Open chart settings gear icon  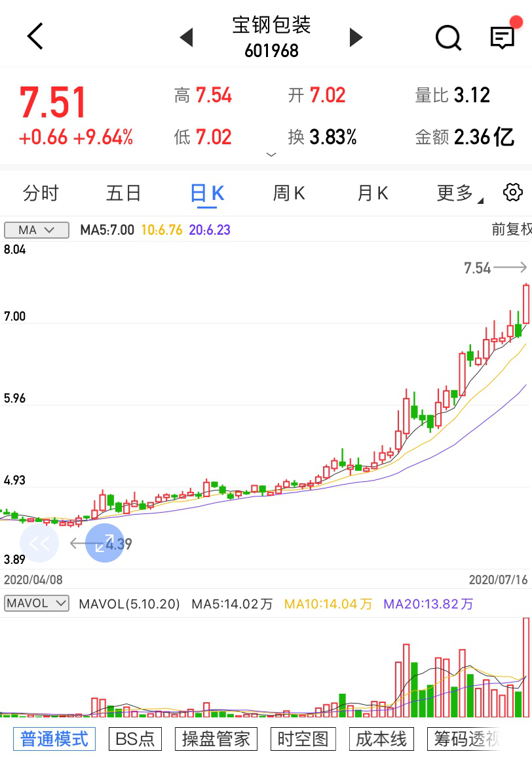512,192
